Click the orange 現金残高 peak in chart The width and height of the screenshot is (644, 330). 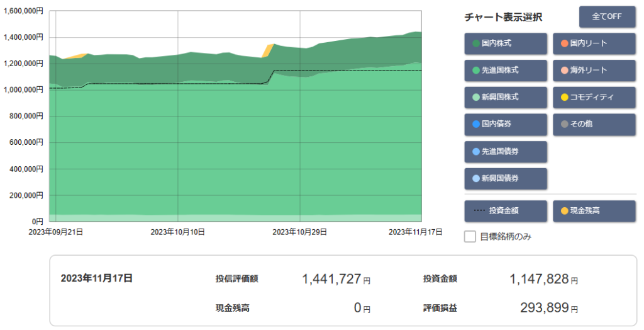tap(269, 48)
